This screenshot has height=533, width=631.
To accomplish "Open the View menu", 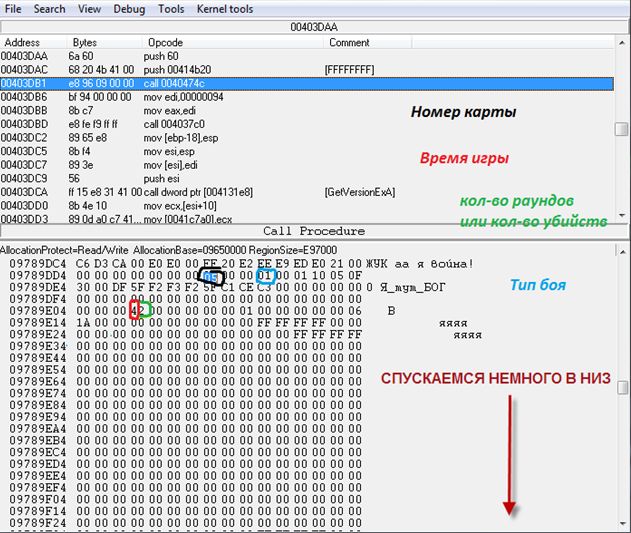I will (x=89, y=9).
